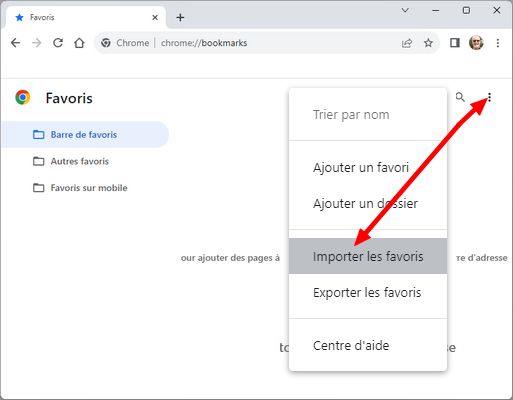The width and height of the screenshot is (513, 400).
Task: Open Centre d'aide from the menu
Action: (368, 346)
